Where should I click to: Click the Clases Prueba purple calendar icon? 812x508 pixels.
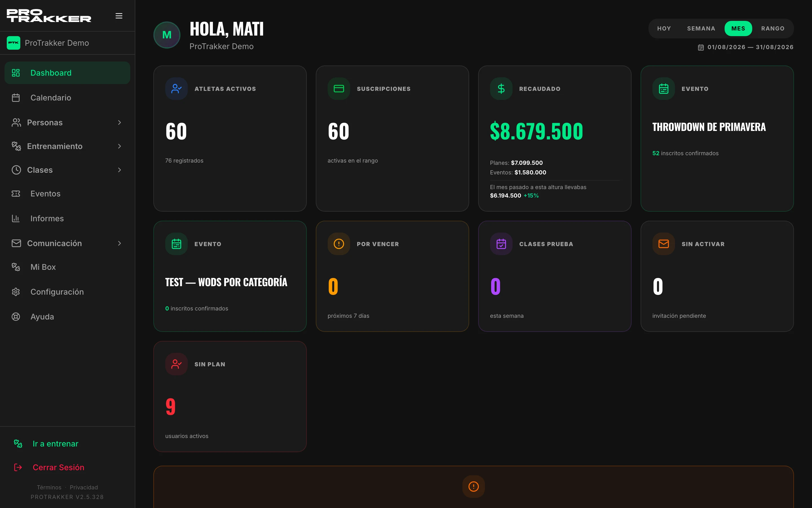point(501,244)
